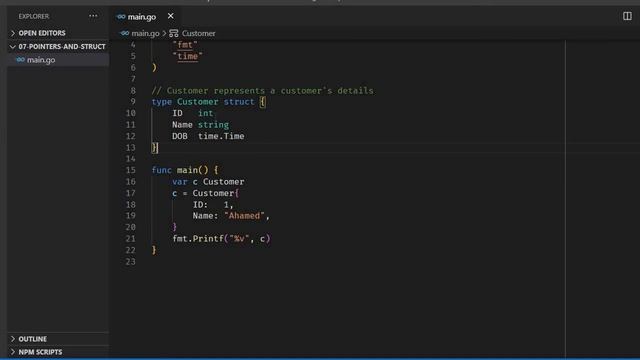Click line number 9 in the gutter
Image resolution: width=640 pixels, height=360 pixels.
pyautogui.click(x=133, y=102)
